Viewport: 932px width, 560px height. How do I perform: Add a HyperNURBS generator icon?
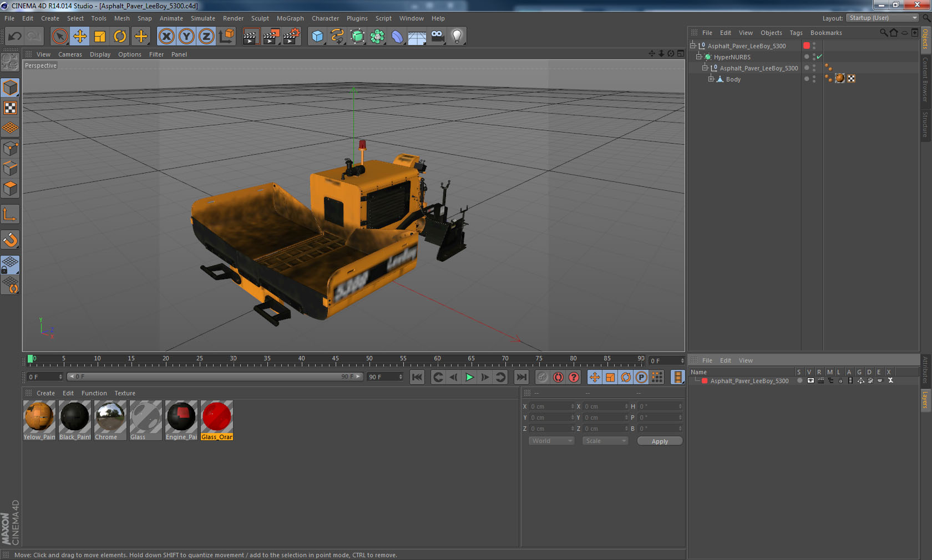(357, 37)
